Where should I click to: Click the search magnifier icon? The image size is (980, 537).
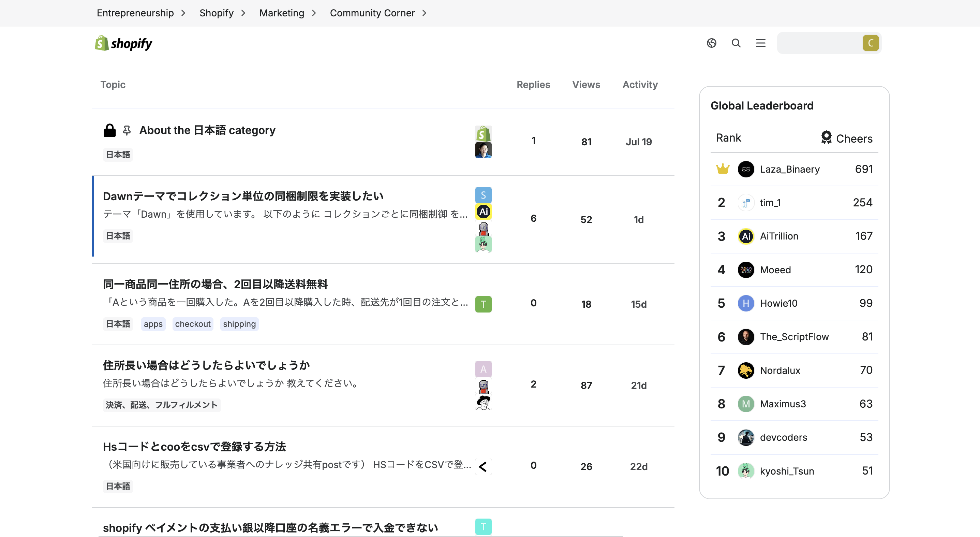736,43
